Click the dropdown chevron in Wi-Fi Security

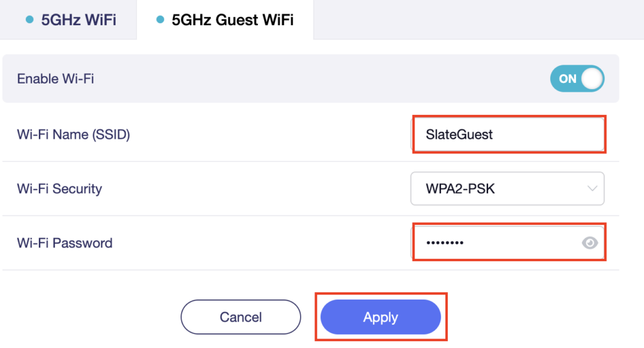tap(592, 188)
